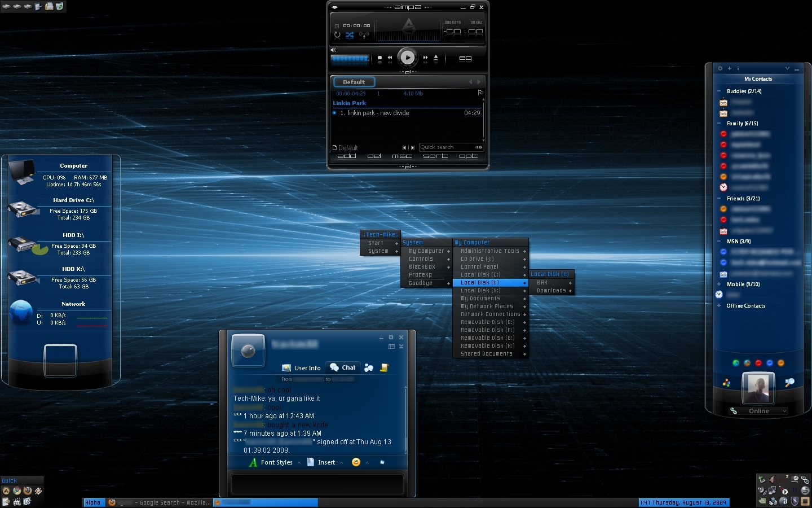Select Local Disk (C:) in the menu
This screenshot has width=812, height=508.
(491, 275)
